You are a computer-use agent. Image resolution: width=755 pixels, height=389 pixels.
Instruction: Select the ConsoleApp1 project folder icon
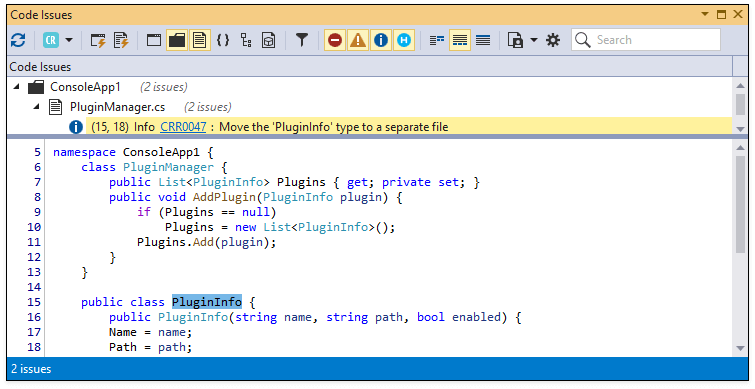click(x=36, y=87)
